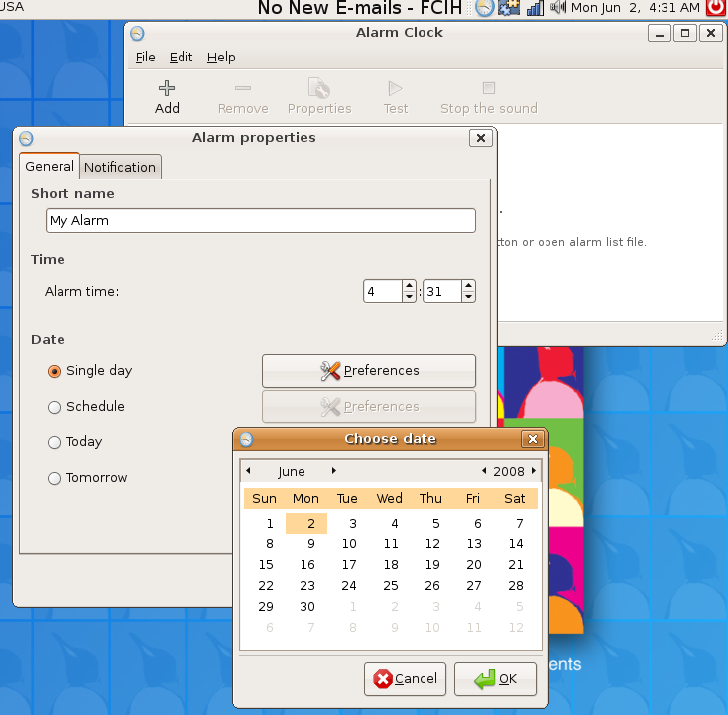
Task: Click the Short name text field
Action: [260, 221]
